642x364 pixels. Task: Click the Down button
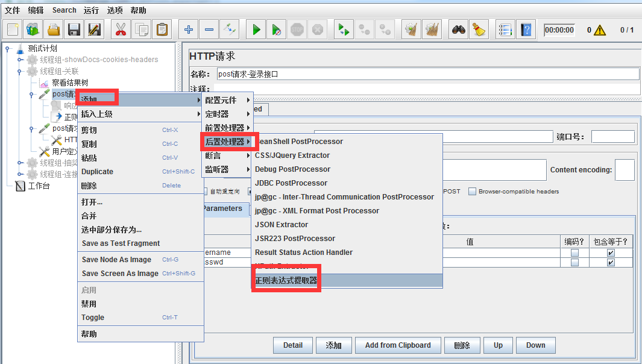coord(535,345)
